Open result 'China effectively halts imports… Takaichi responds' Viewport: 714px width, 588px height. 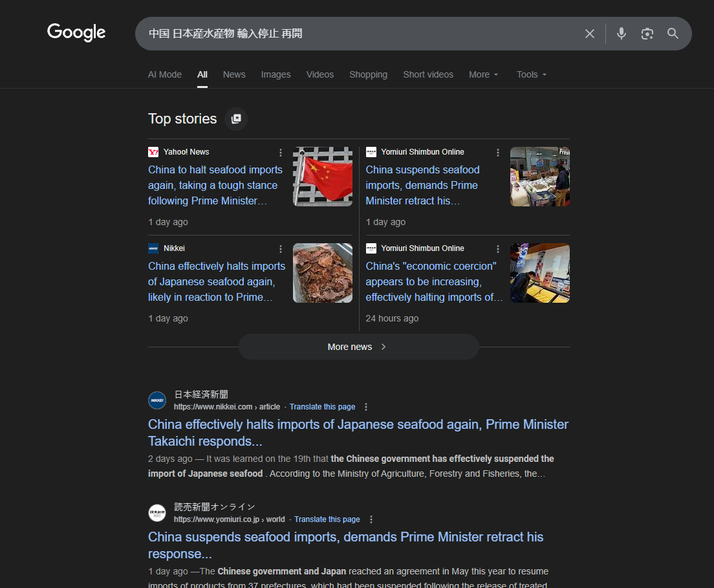click(x=358, y=433)
